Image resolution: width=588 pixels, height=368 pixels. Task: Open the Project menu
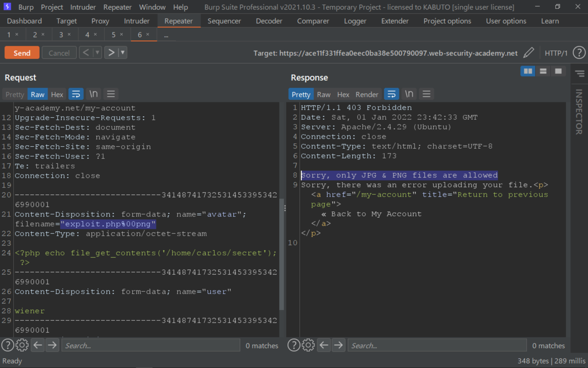coord(52,7)
